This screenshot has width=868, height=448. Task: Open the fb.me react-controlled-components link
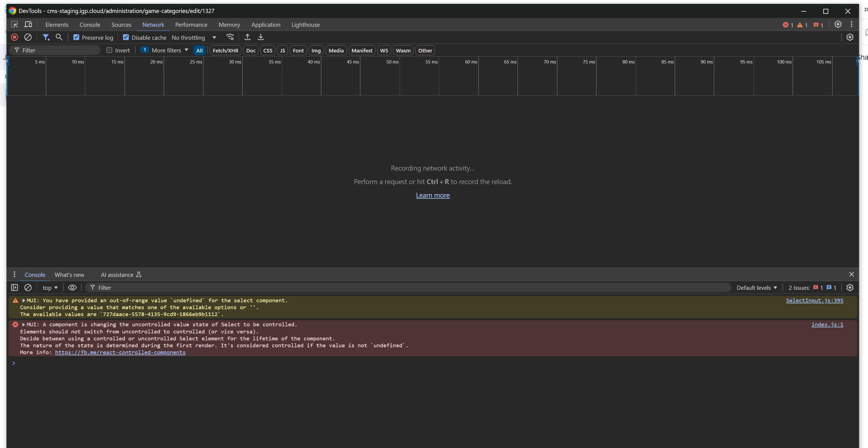[x=120, y=352]
